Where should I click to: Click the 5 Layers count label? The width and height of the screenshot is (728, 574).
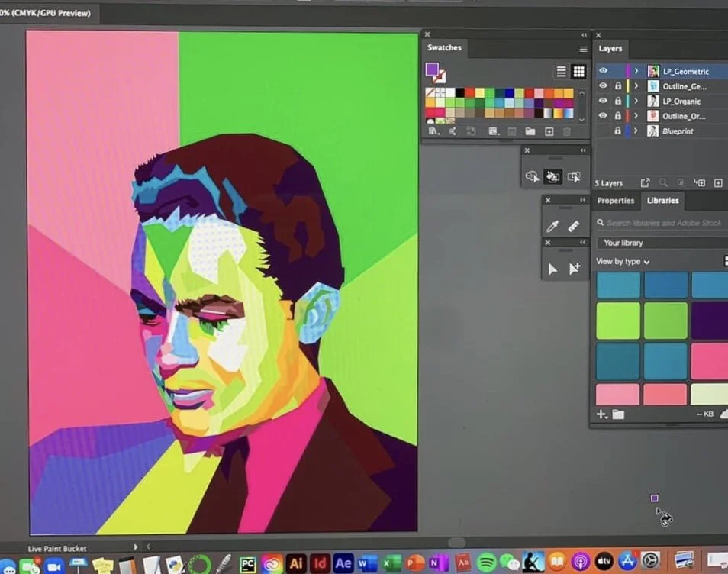point(608,183)
